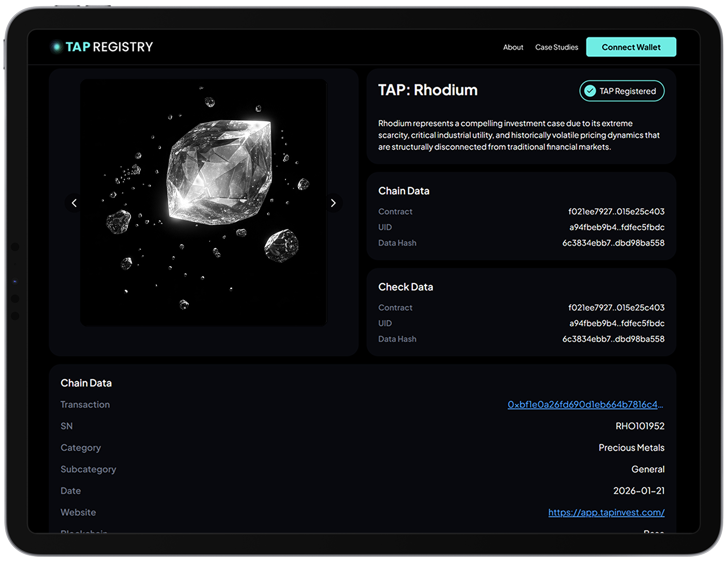Select the Check Data UID value

[x=617, y=324]
